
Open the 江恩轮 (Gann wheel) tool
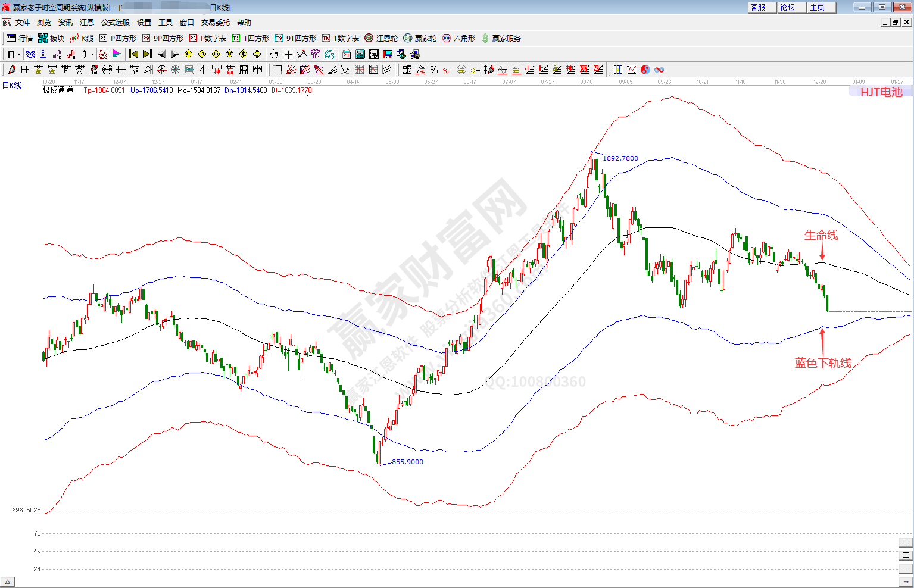381,38
